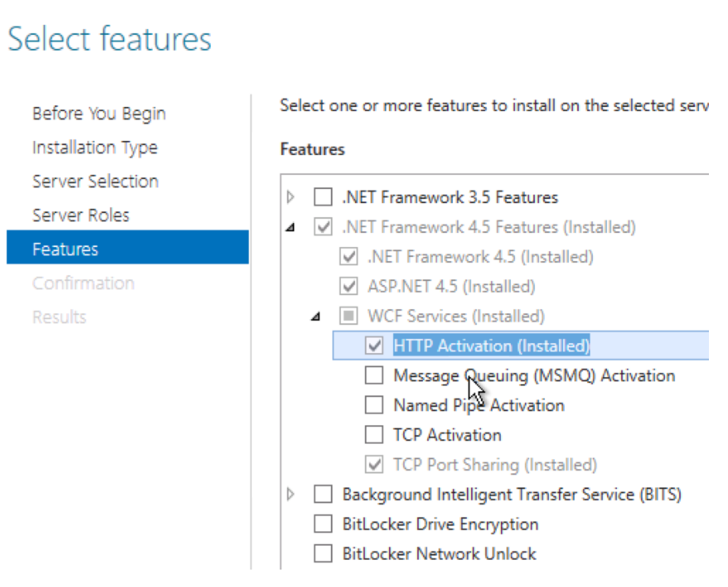Viewport: 728px width, 587px height.
Task: Expand the .NET Framework 3.5 Features node
Action: (x=290, y=197)
